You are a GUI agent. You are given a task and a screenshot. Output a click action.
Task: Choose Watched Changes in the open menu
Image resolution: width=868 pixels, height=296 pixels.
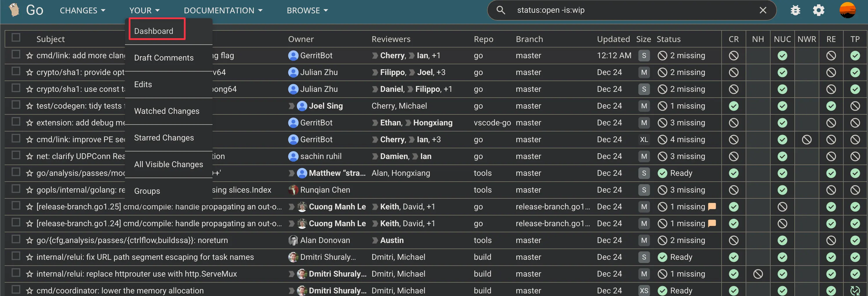tap(167, 111)
